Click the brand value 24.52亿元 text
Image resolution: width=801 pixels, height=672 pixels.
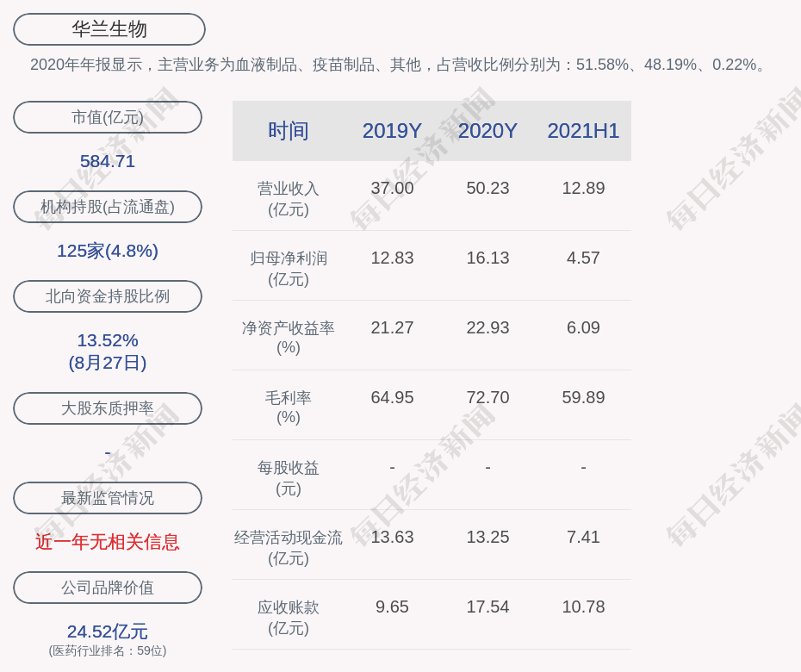click(x=108, y=632)
